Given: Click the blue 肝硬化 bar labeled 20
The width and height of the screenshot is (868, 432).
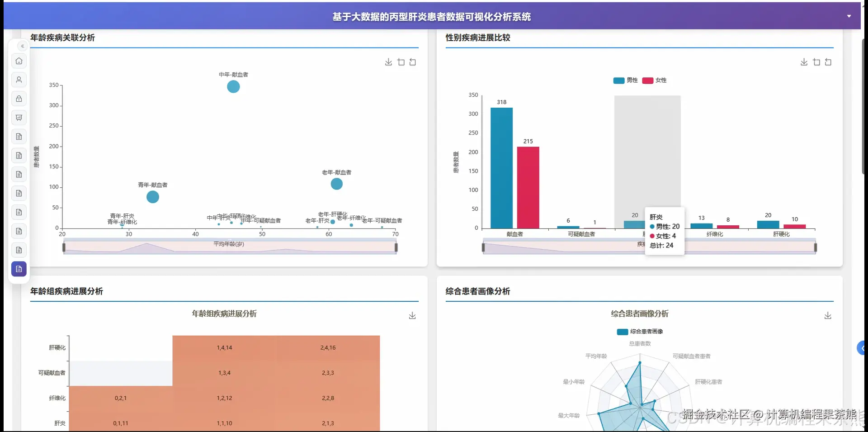Looking at the screenshot, I should click(x=768, y=224).
